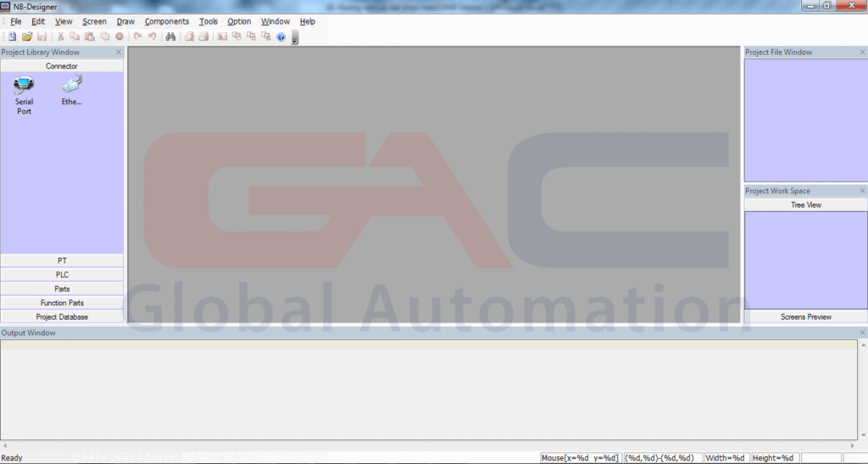
Task: Open the Edit menu
Action: 38,21
